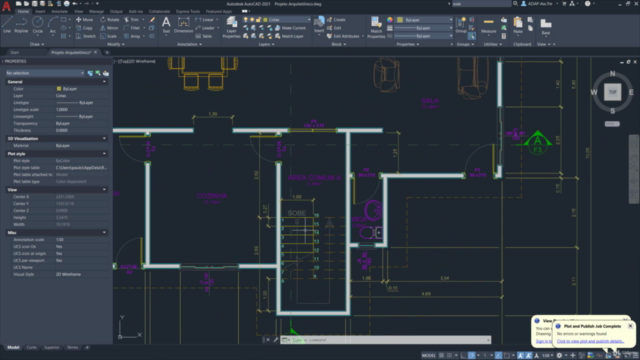Expand the Modify panel
The width and height of the screenshot is (640, 360).
click(x=116, y=44)
